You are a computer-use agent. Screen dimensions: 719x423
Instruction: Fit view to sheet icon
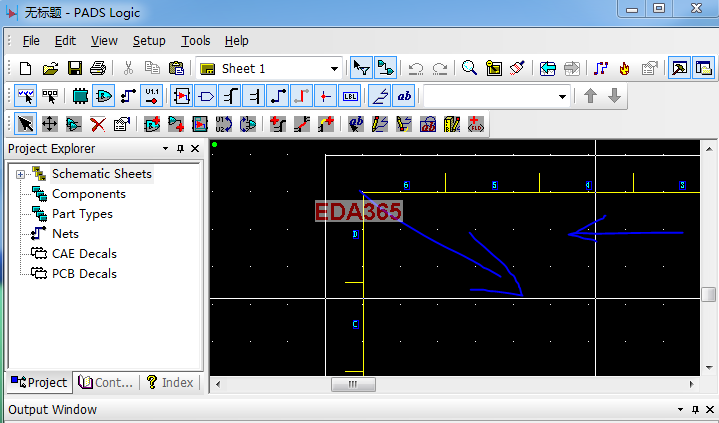[494, 69]
